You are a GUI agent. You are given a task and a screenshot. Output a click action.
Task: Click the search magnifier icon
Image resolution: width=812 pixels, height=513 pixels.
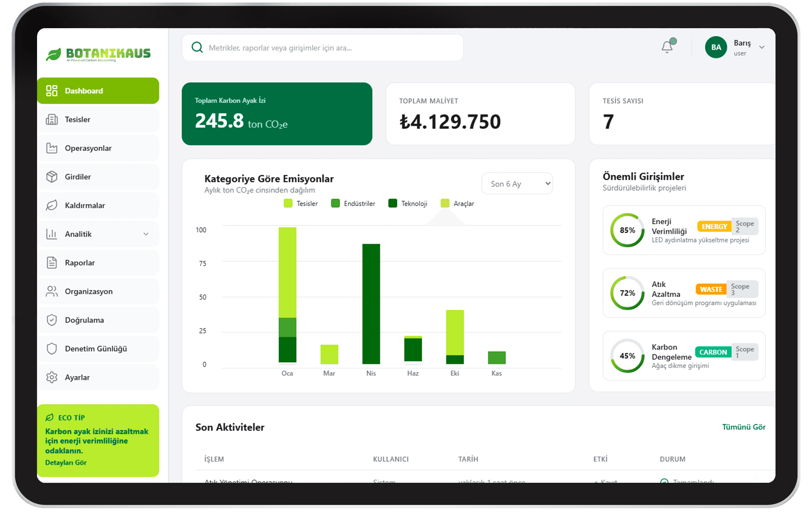[197, 47]
